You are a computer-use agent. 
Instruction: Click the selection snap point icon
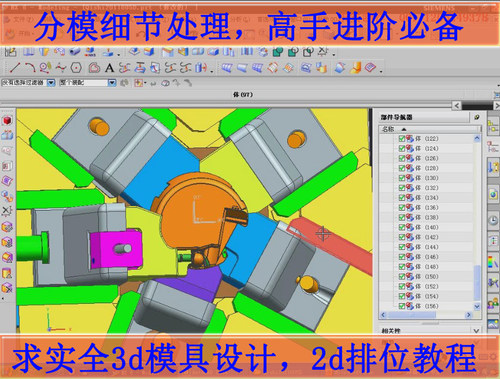tap(138, 83)
